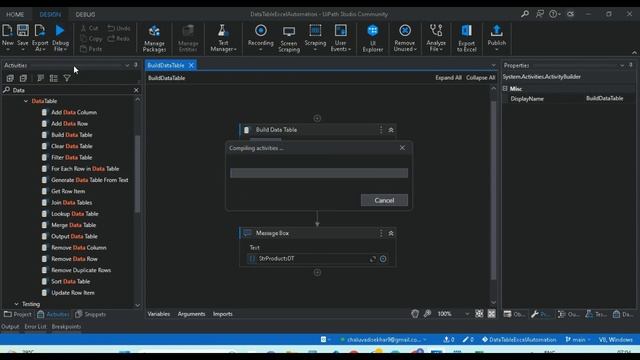Screen dimensions: 640x360
Task: Collapse the DataTable tree category
Action: [26, 101]
